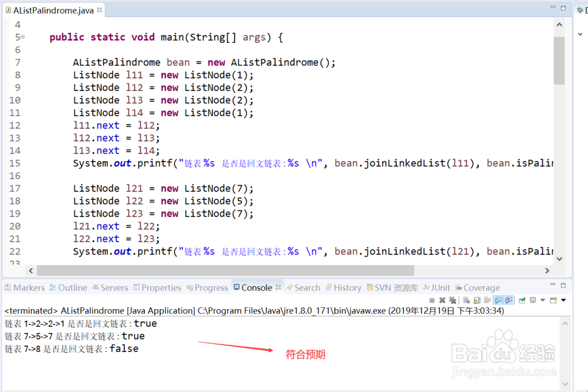
Task: Maximize the Console panel
Action: pos(563,285)
